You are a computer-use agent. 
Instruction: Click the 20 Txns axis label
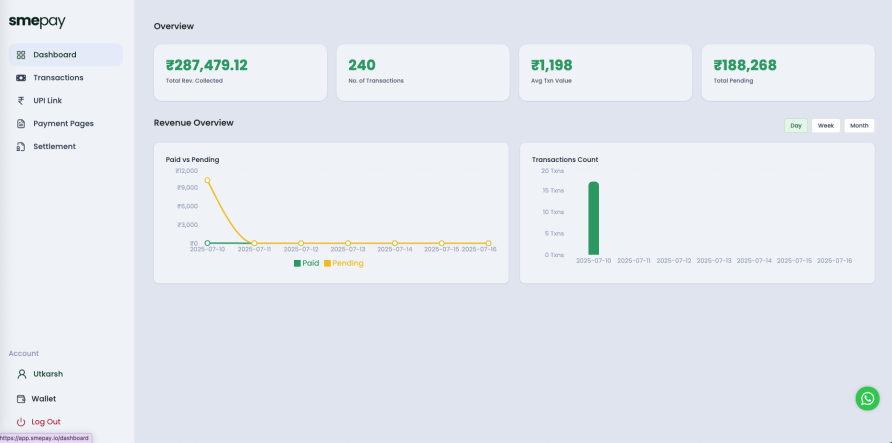552,171
